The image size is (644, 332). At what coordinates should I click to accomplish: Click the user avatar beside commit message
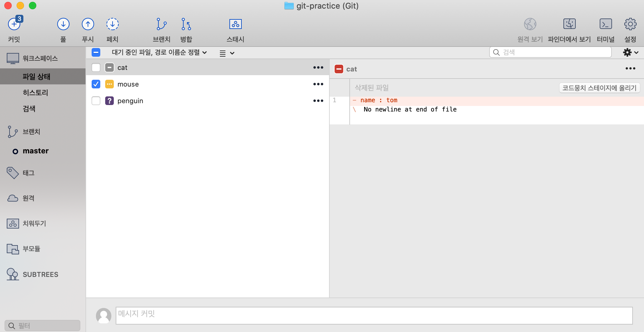pyautogui.click(x=104, y=316)
